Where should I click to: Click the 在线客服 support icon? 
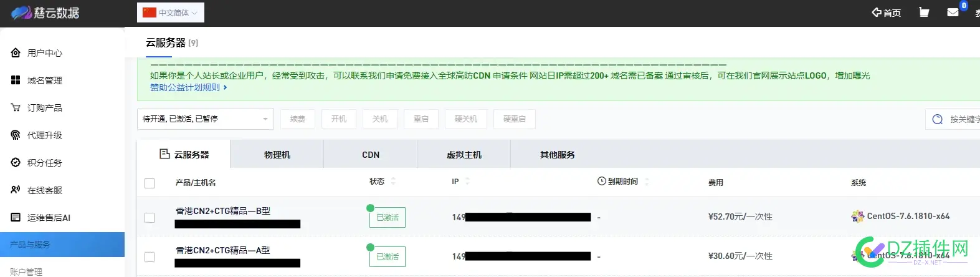[x=16, y=190]
